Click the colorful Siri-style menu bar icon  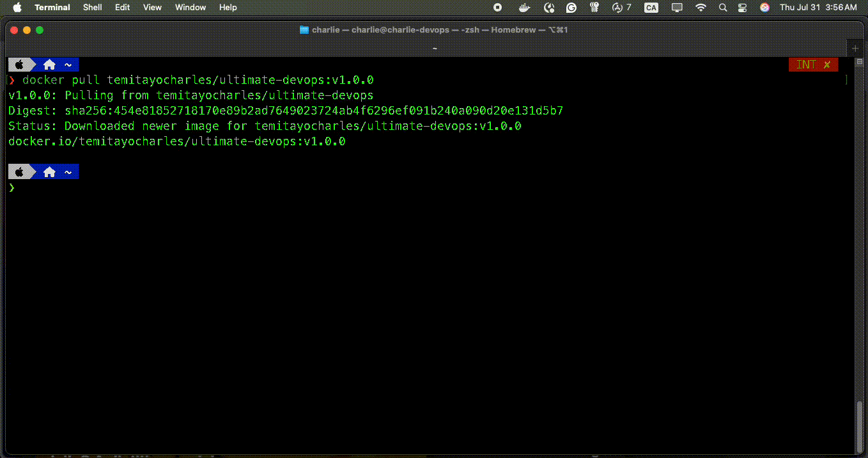[764, 8]
